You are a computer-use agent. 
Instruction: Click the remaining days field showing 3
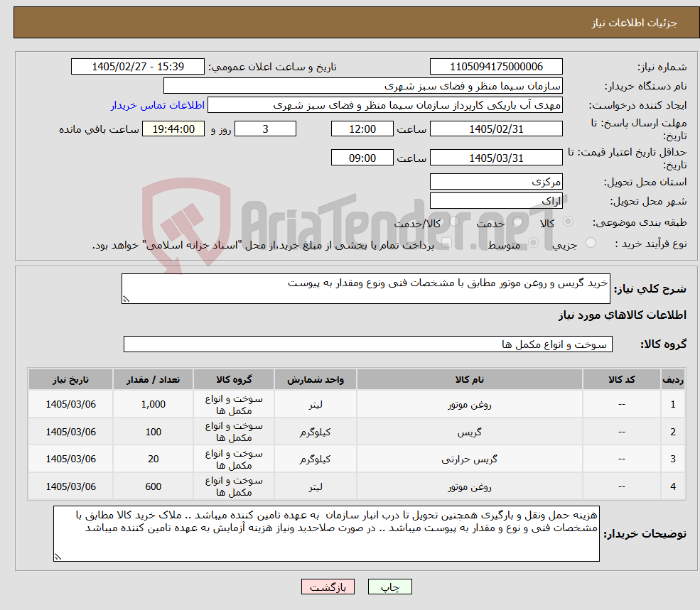click(265, 129)
